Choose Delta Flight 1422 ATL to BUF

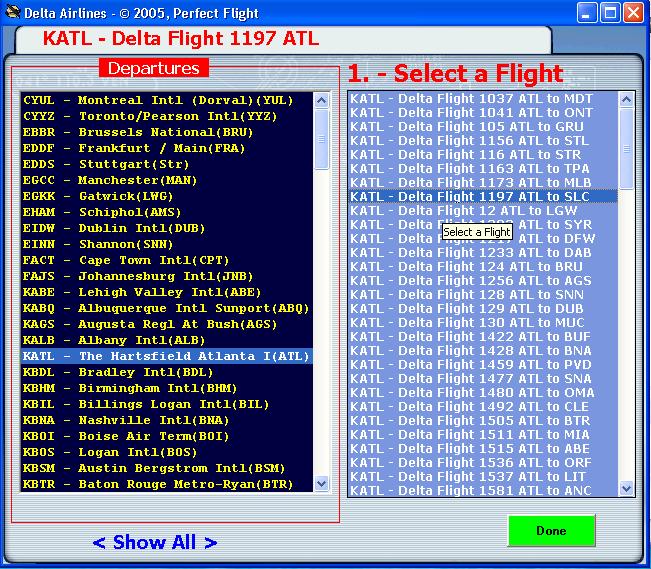(x=483, y=336)
